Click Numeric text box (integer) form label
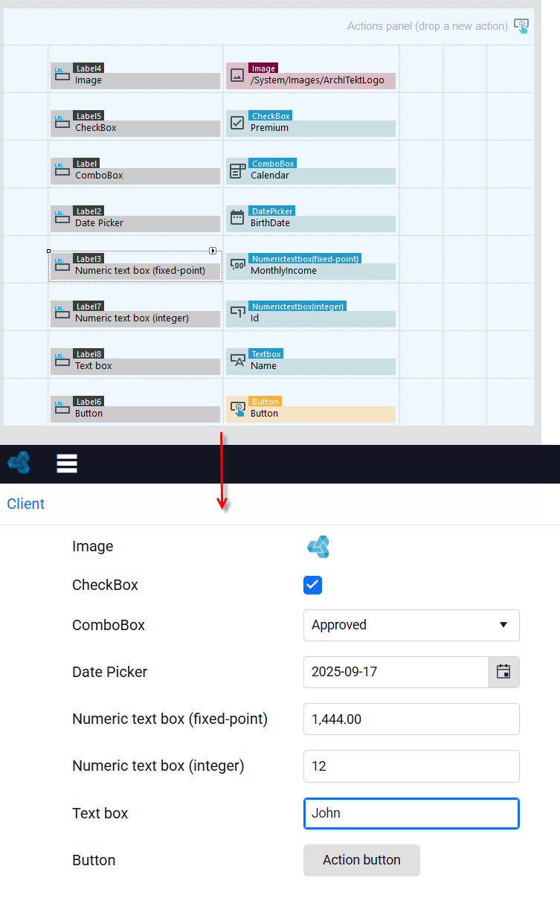This screenshot has height=924, width=560. tap(158, 766)
